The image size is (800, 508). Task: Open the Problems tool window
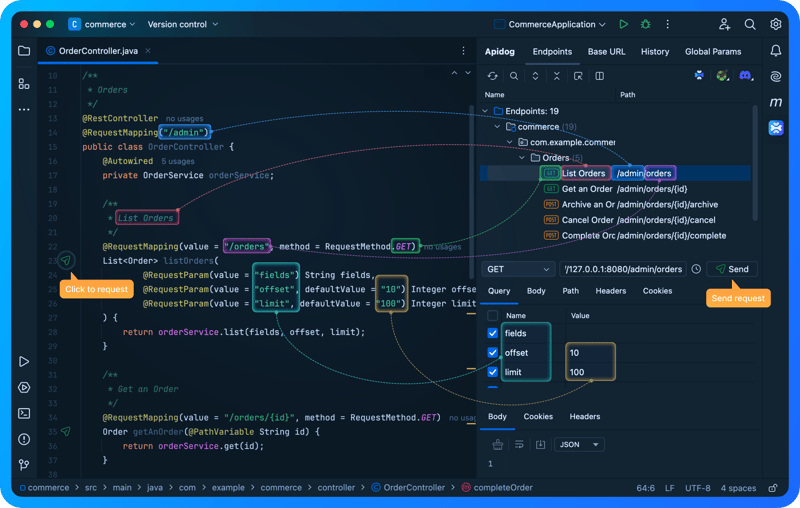[24, 439]
